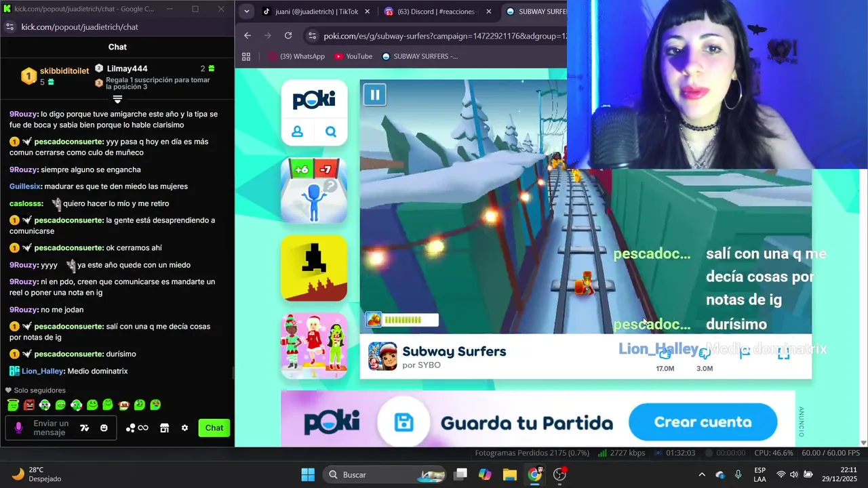Screen dimensions: 868x488
Task: Click Lilmay444 in leaderboard
Action: (x=127, y=68)
